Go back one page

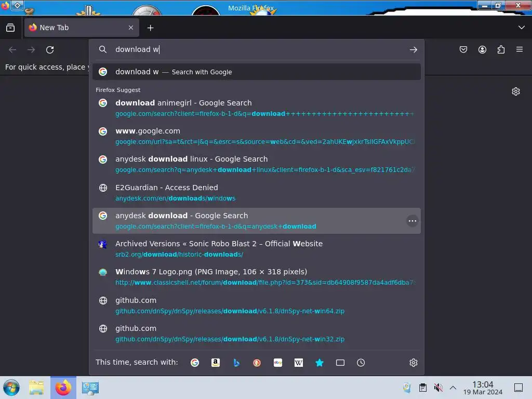pos(12,50)
